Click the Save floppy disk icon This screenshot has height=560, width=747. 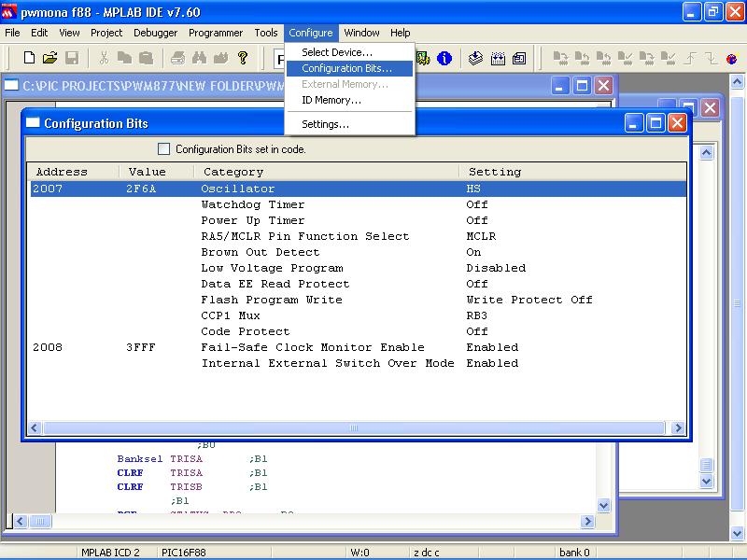pos(72,58)
